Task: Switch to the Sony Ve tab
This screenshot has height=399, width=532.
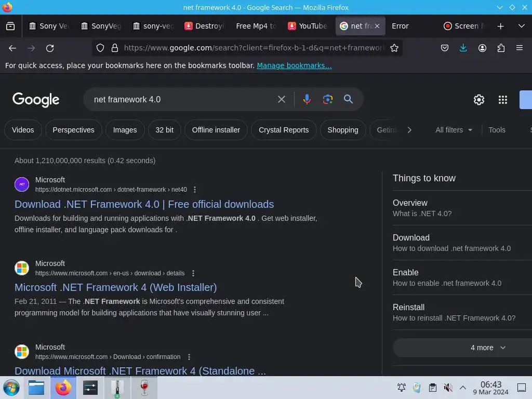Action: [49, 26]
